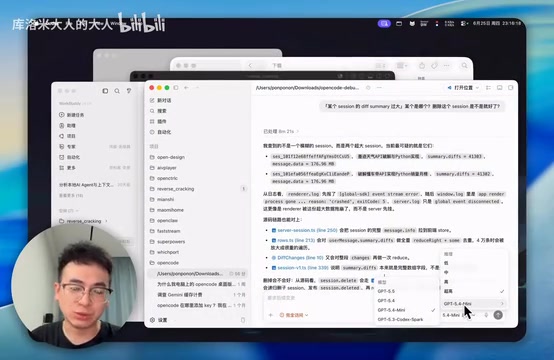
Task: Collapse the opencode project folder
Action: pyautogui.click(x=198, y=263)
